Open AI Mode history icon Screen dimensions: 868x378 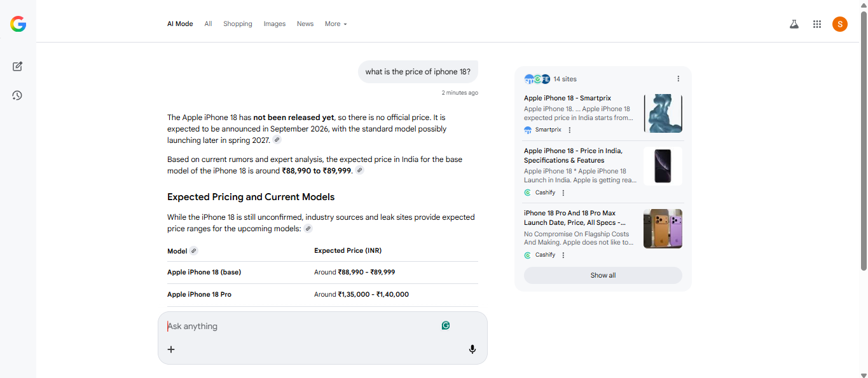[17, 95]
